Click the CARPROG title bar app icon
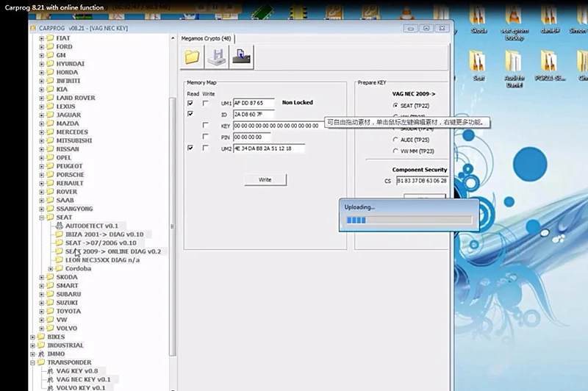This screenshot has width=588, height=391. [33, 28]
